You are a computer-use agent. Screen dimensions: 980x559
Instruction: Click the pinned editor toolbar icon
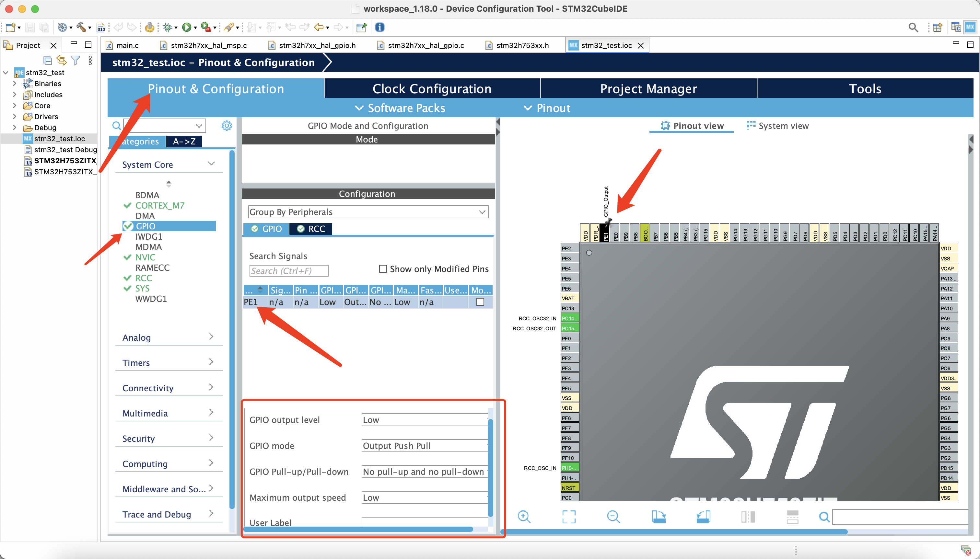coord(361,27)
